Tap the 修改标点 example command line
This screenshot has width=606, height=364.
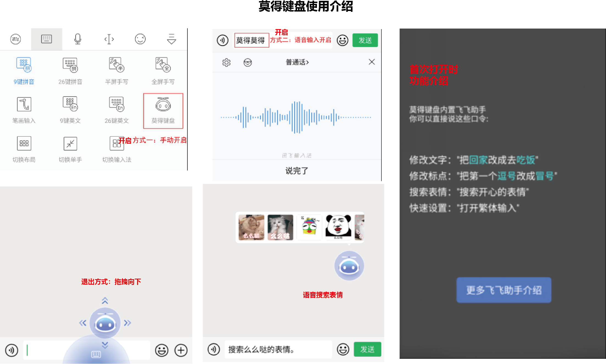[x=483, y=176]
